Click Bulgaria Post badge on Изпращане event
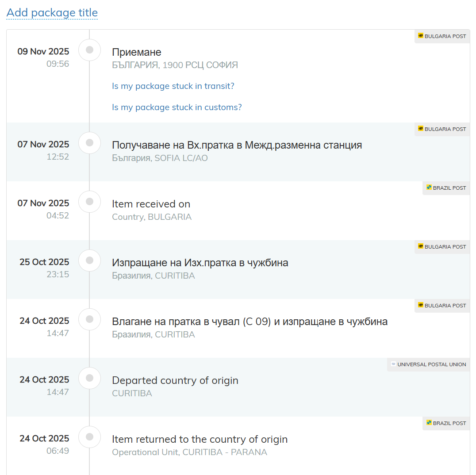Screen dimensions: 476x475 pyautogui.click(x=442, y=247)
